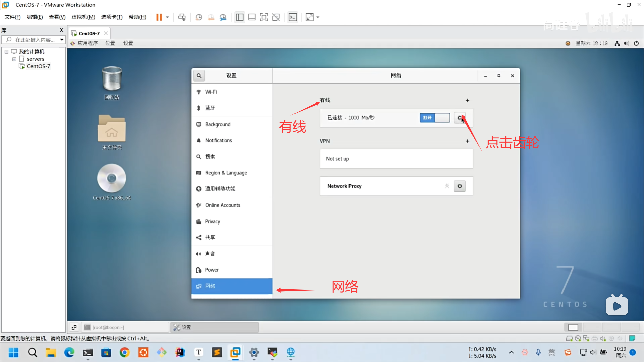Click the wired connection gear icon
The width and height of the screenshot is (644, 362).
(460, 118)
